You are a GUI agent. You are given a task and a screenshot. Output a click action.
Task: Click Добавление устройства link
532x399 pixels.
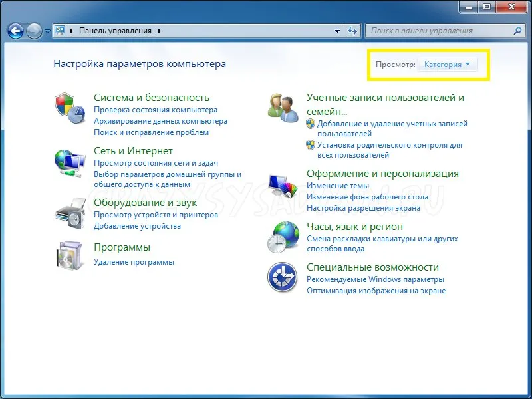[x=137, y=226]
